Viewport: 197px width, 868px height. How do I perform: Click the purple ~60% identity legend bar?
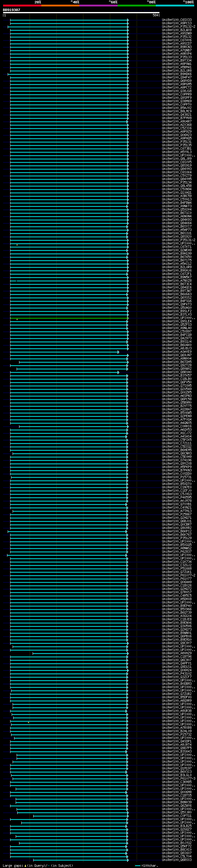tap(98, 6)
